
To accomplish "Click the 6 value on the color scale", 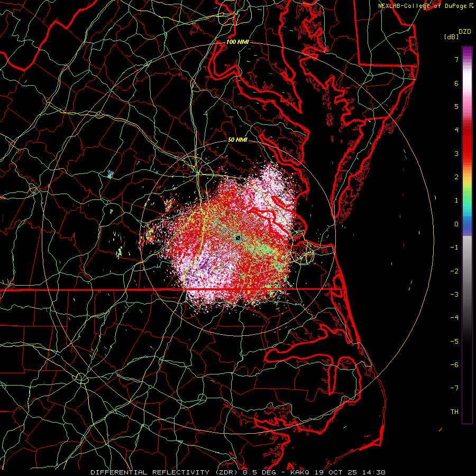I will [x=456, y=83].
